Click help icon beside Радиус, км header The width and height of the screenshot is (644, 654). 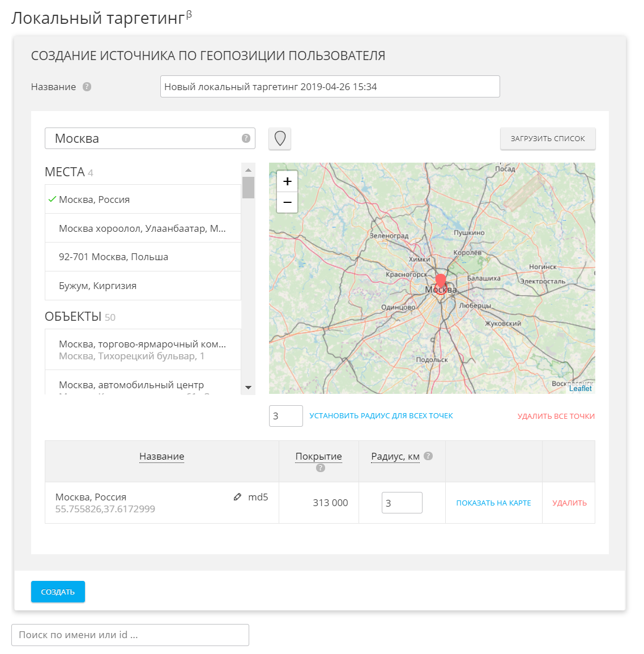(x=428, y=456)
